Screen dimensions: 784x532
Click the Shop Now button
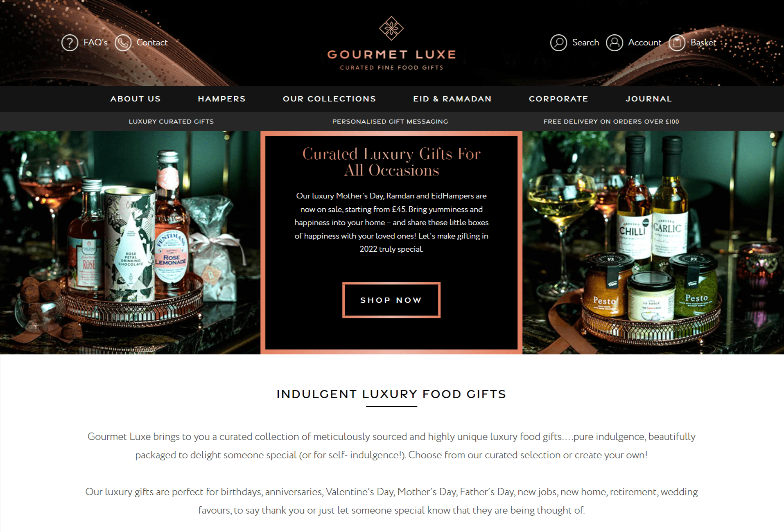coord(391,300)
